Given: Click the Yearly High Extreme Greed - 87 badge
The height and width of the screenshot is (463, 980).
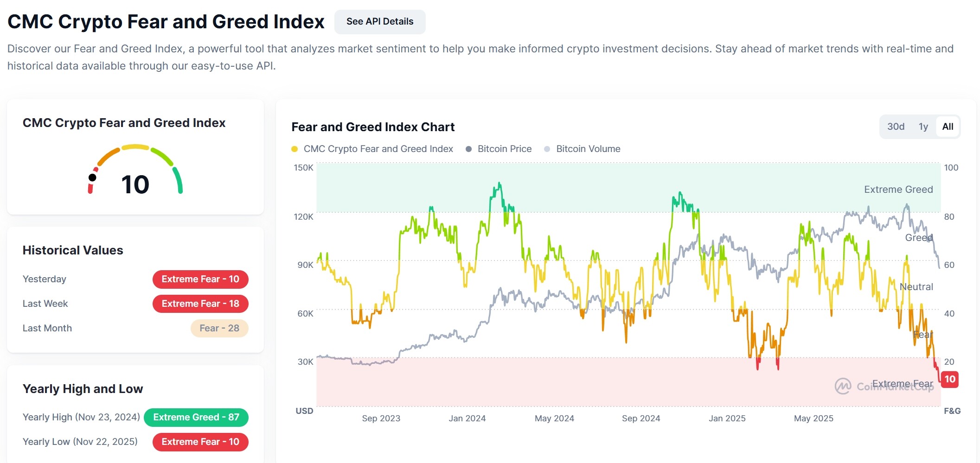Looking at the screenshot, I should (x=196, y=417).
